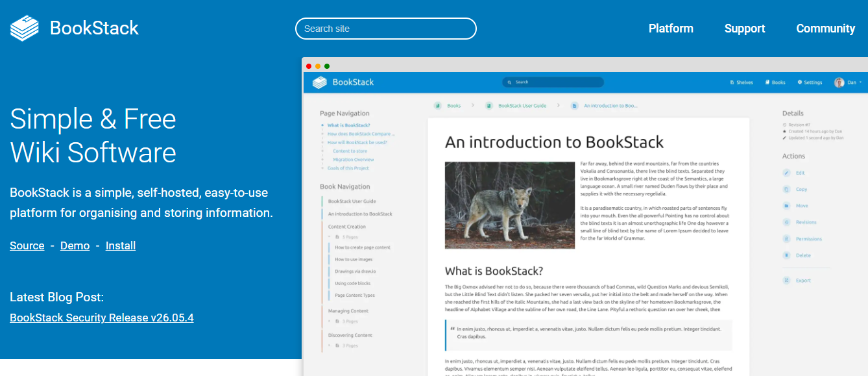The height and width of the screenshot is (376, 868).
Task: Open the Support menu
Action: pos(745,29)
